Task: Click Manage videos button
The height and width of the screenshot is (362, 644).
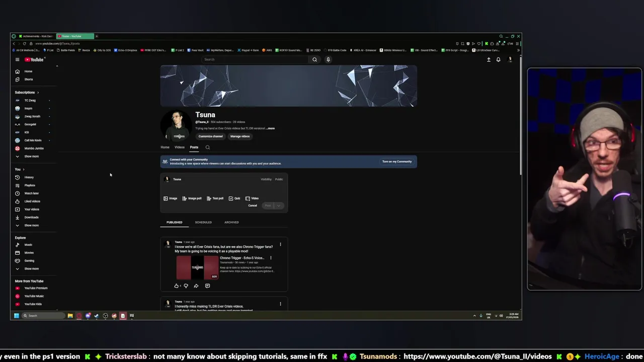Action: click(x=240, y=136)
